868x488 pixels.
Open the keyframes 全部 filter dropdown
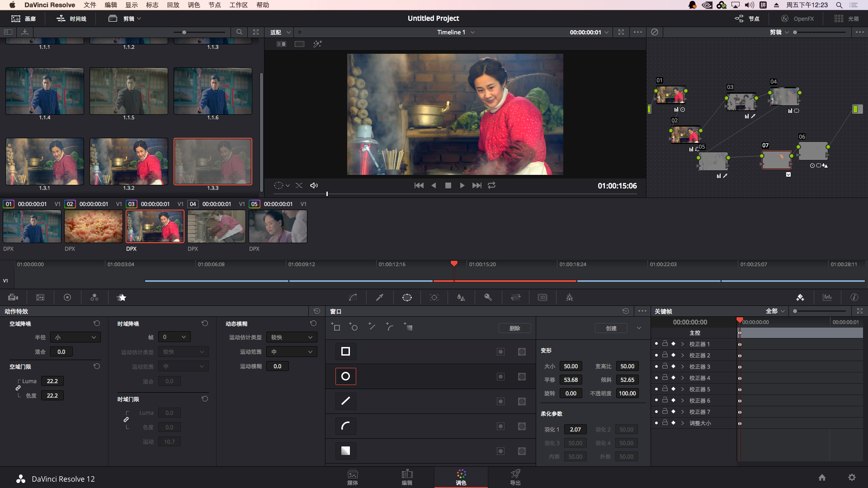tap(775, 311)
